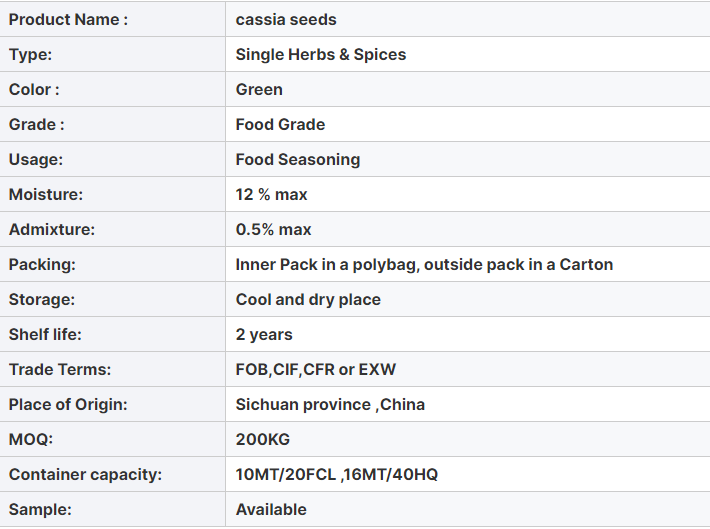The image size is (710, 529).
Task: Select the 'Place of Origin:' label
Action: point(68,404)
